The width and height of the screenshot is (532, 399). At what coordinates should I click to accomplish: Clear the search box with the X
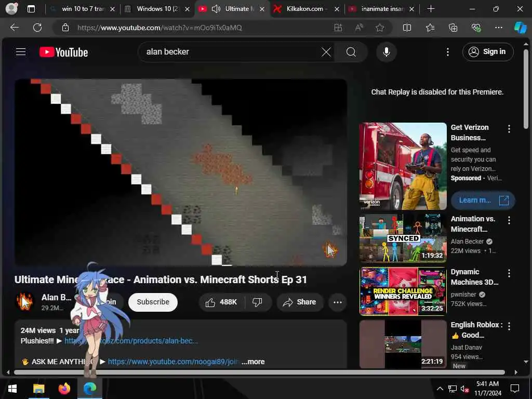pos(326,52)
